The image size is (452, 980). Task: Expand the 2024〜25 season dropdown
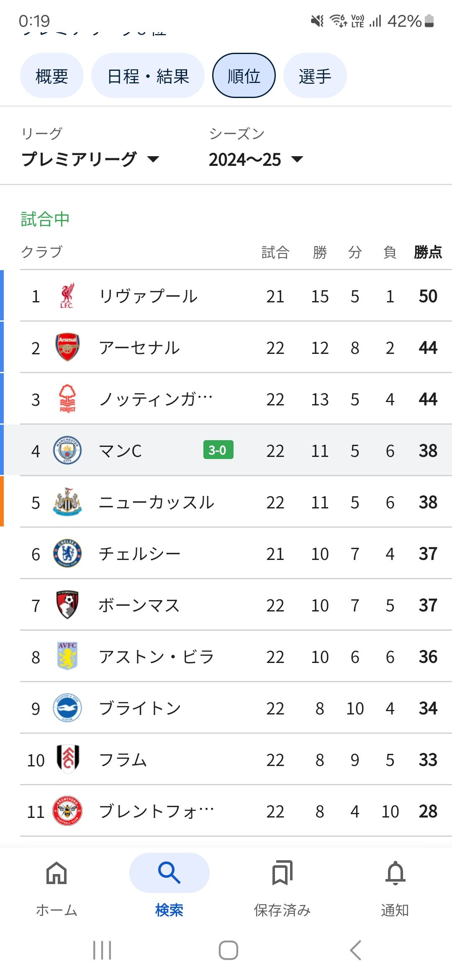point(255,160)
